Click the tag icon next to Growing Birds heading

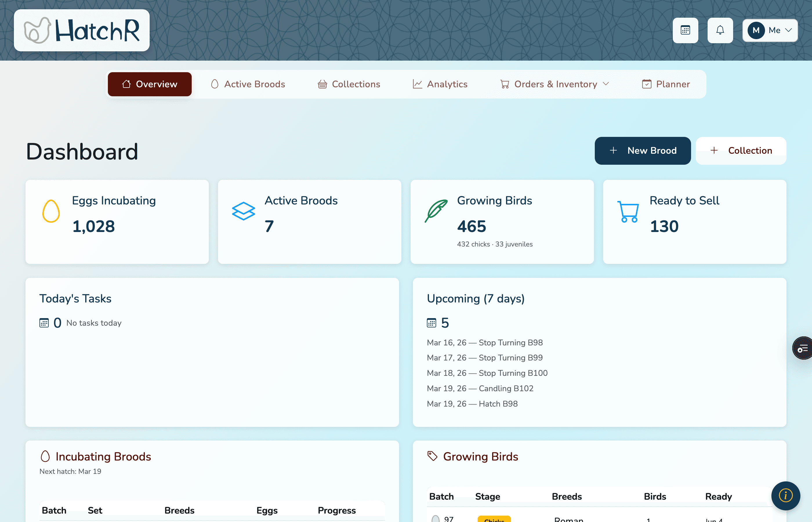(432, 456)
